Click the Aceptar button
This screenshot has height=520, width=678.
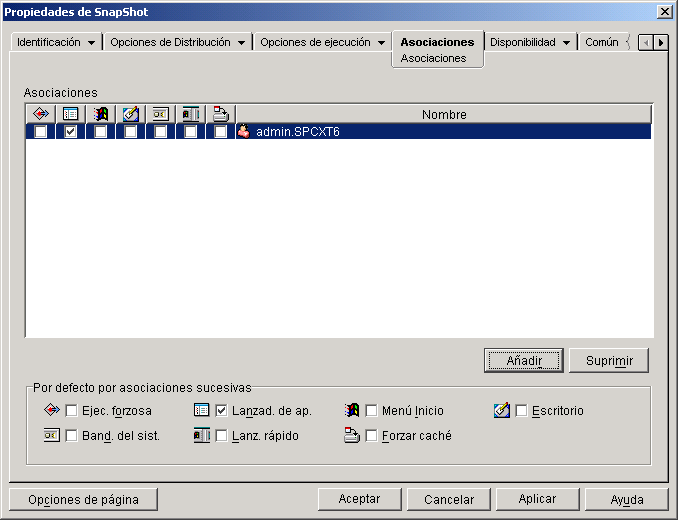click(x=359, y=499)
